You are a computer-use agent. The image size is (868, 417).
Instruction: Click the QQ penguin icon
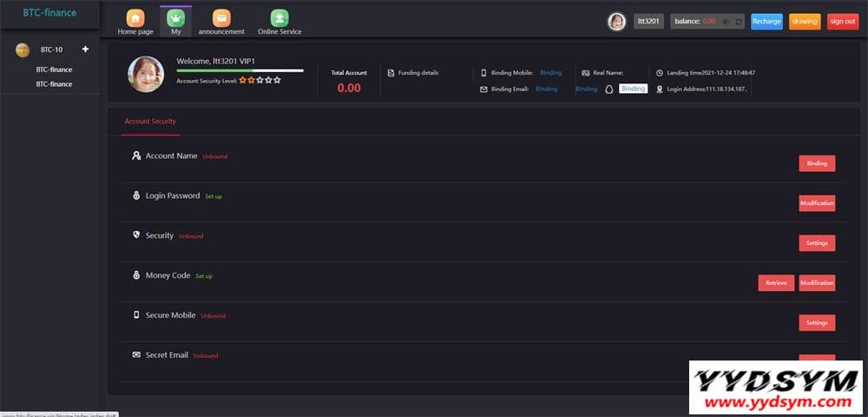pyautogui.click(x=609, y=89)
